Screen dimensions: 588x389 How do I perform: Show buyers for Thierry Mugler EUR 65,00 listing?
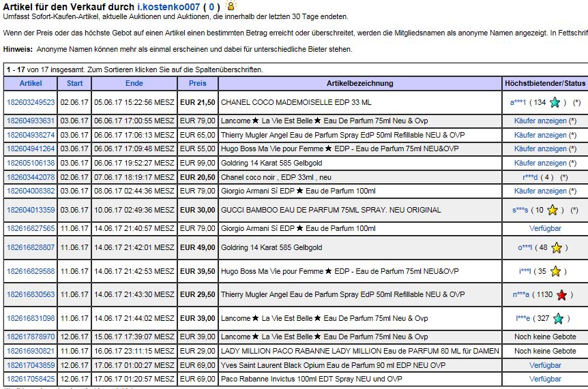click(x=540, y=135)
